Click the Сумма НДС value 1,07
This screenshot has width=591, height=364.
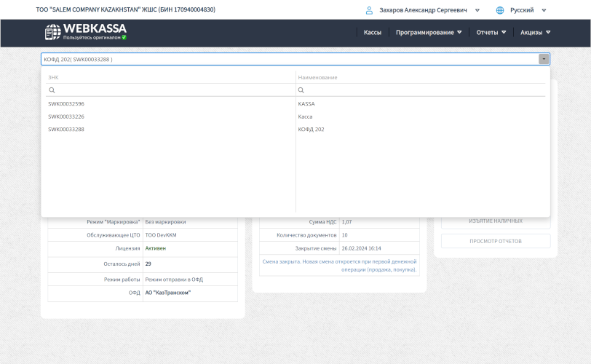pyautogui.click(x=346, y=222)
